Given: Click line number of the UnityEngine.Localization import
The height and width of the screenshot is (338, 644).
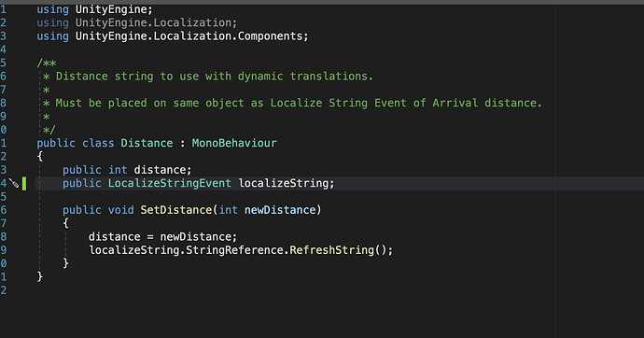Looking at the screenshot, I should 4,22.
